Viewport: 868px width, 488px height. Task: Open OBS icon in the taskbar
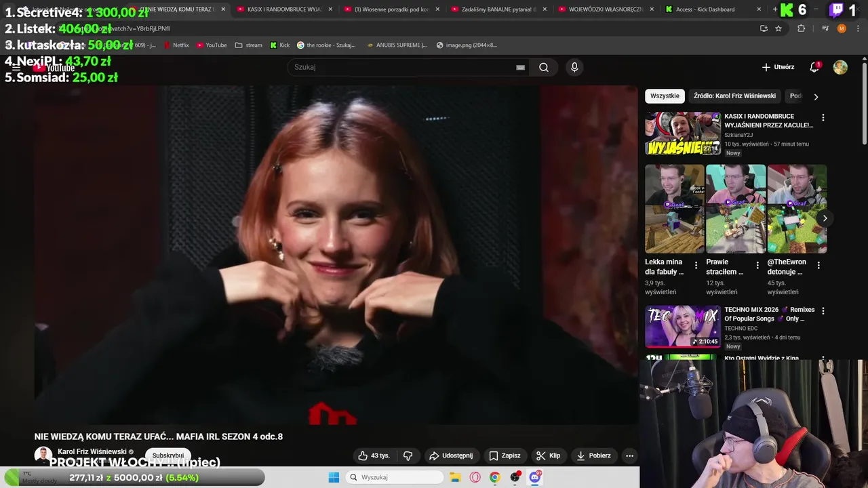(x=515, y=477)
